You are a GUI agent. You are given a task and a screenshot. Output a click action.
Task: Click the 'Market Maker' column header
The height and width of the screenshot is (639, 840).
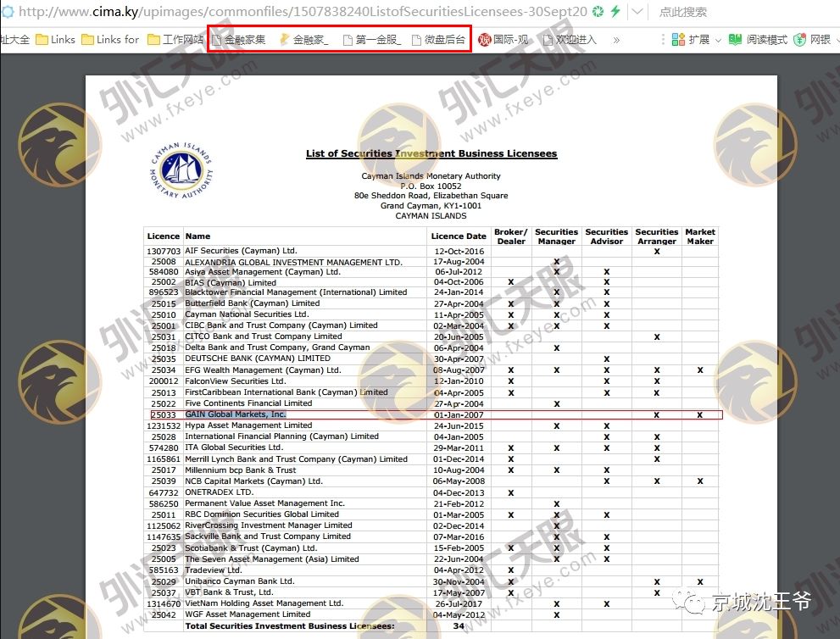coord(700,236)
